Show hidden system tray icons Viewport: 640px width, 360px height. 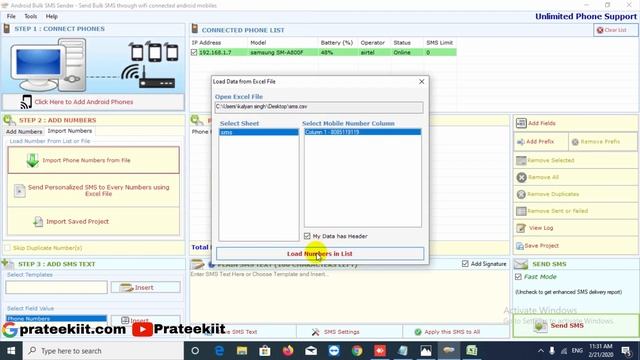(541, 351)
